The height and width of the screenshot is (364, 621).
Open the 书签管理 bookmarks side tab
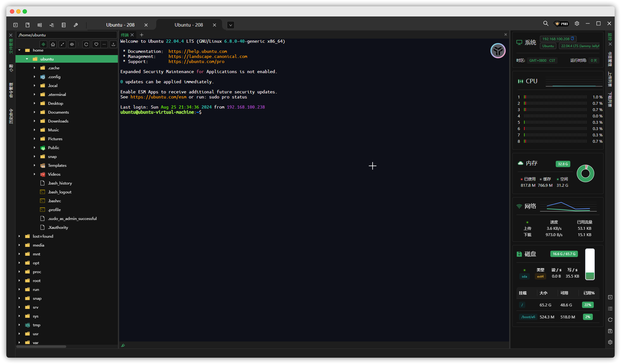(610, 59)
